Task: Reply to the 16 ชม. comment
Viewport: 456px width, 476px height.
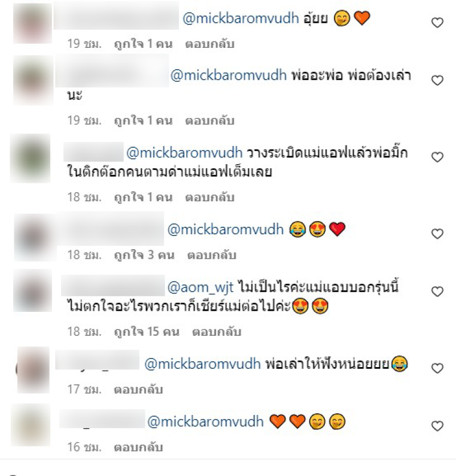Action: point(139,447)
